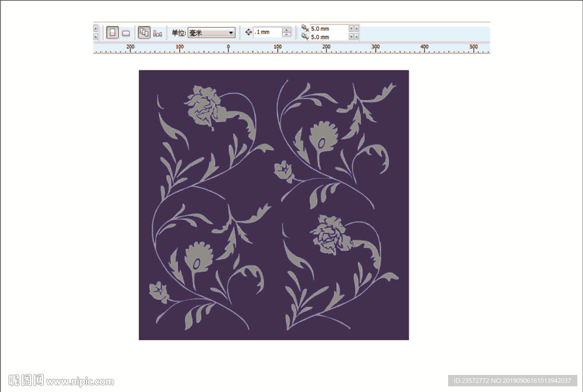Select the purple floral pattern artwork

tap(273, 205)
